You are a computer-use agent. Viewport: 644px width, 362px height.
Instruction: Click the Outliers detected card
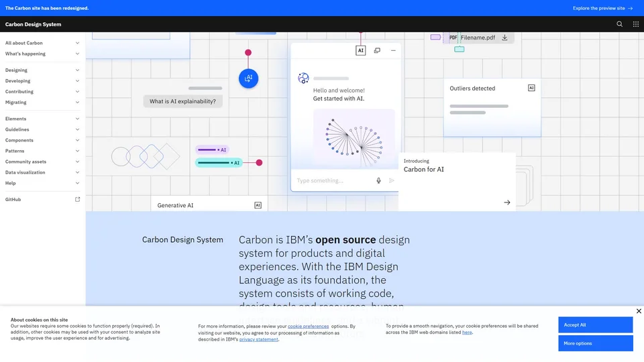click(x=492, y=108)
